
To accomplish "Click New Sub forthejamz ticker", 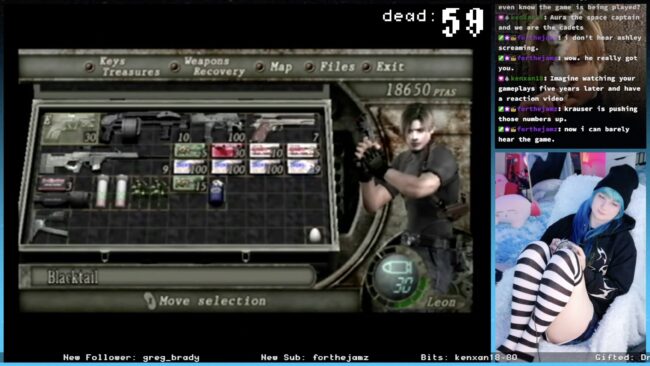I will coord(315,357).
